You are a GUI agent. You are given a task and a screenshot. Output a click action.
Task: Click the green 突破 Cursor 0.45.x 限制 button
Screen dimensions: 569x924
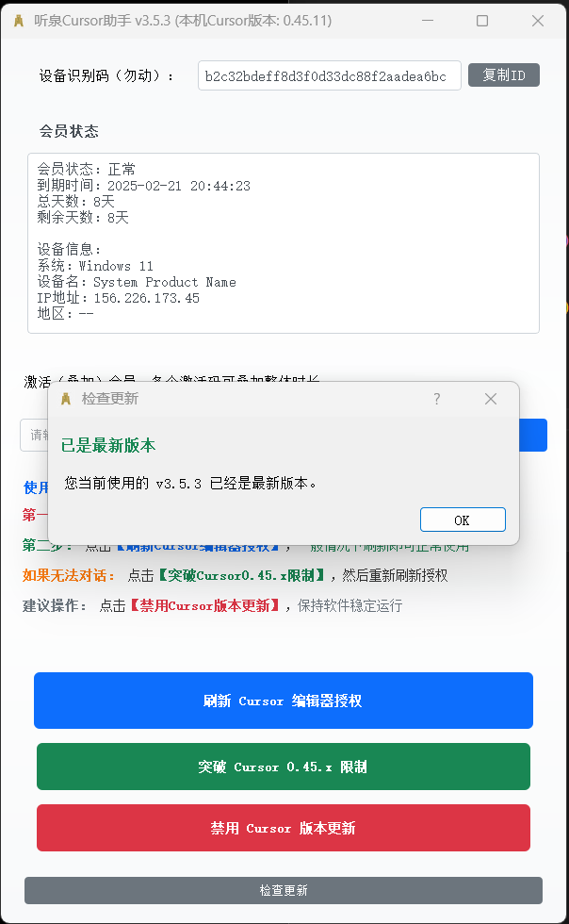284,767
